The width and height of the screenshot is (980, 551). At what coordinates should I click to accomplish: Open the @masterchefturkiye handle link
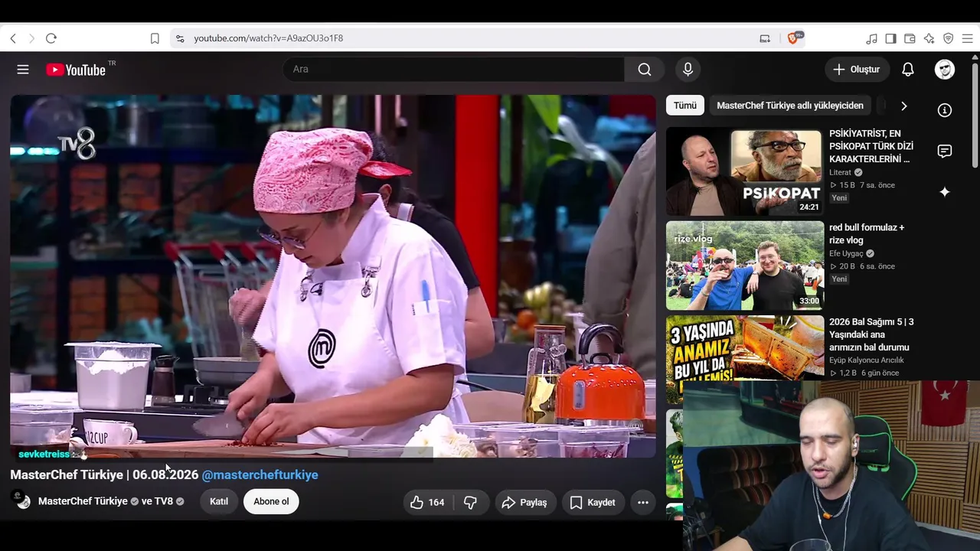click(x=260, y=475)
